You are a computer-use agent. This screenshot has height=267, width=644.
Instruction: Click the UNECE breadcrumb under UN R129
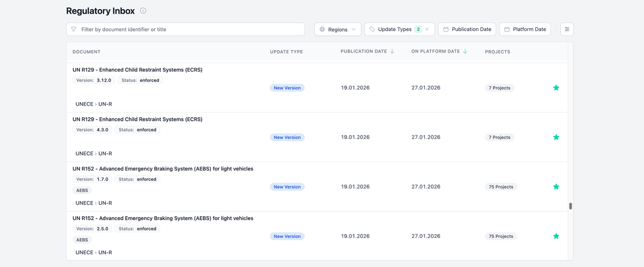pyautogui.click(x=84, y=104)
